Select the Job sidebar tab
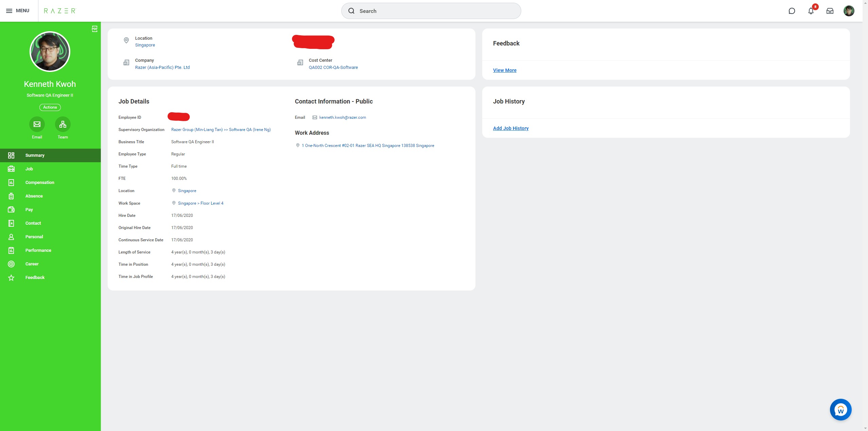 (x=50, y=169)
